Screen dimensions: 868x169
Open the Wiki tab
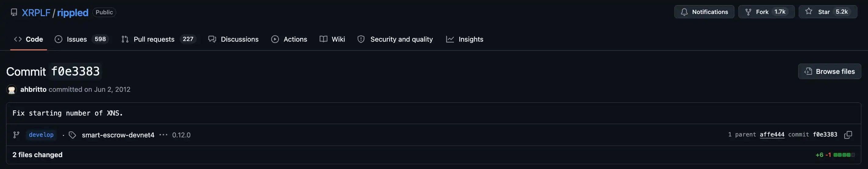(332, 39)
